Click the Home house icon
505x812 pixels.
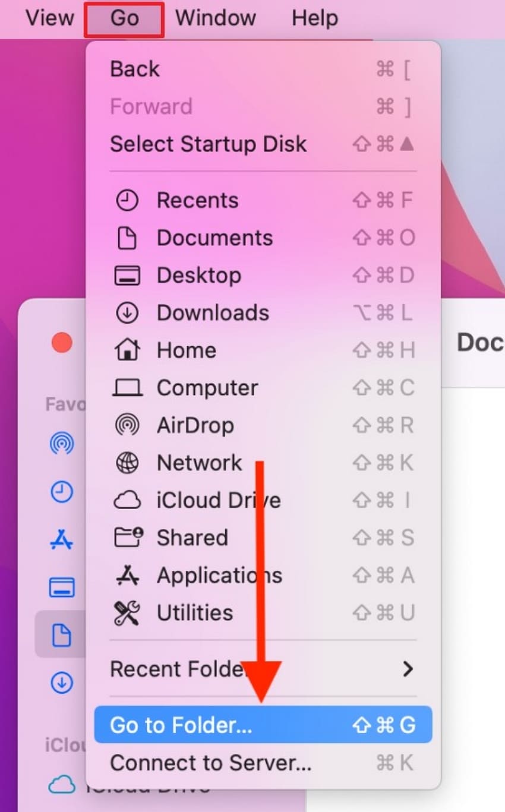pos(127,350)
